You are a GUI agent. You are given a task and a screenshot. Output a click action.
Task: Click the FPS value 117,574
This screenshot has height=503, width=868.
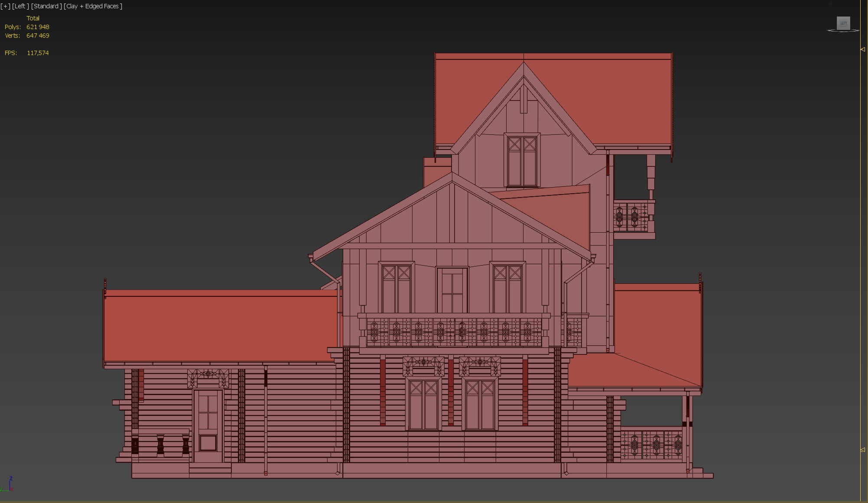click(x=38, y=53)
